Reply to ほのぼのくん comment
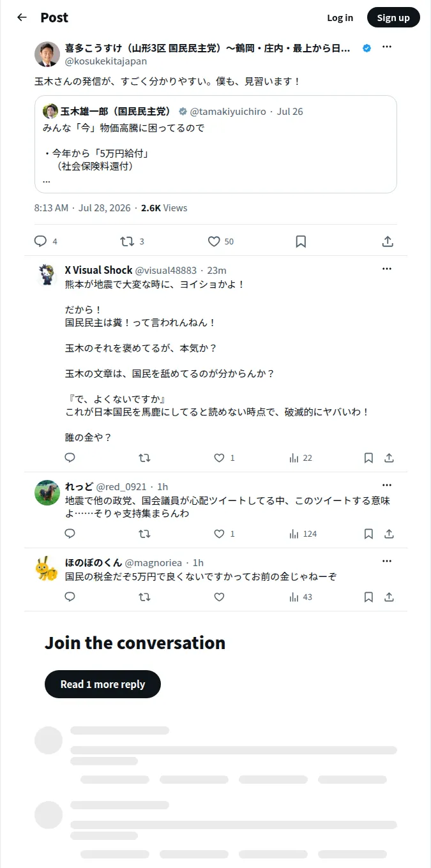 click(x=70, y=597)
